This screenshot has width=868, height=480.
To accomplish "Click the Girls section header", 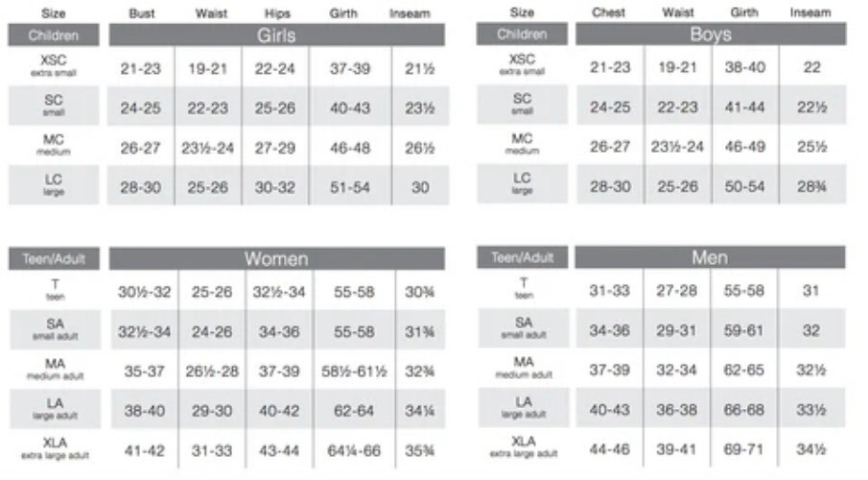I will pos(276,36).
